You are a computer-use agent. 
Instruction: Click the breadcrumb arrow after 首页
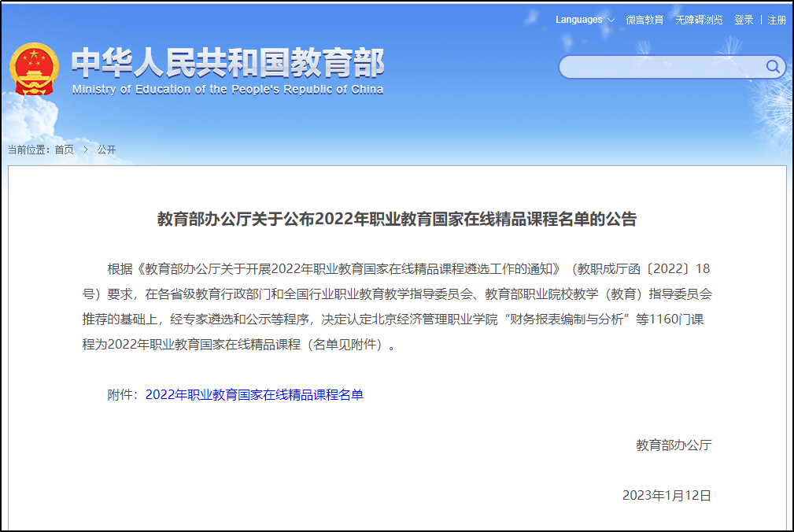(x=85, y=150)
